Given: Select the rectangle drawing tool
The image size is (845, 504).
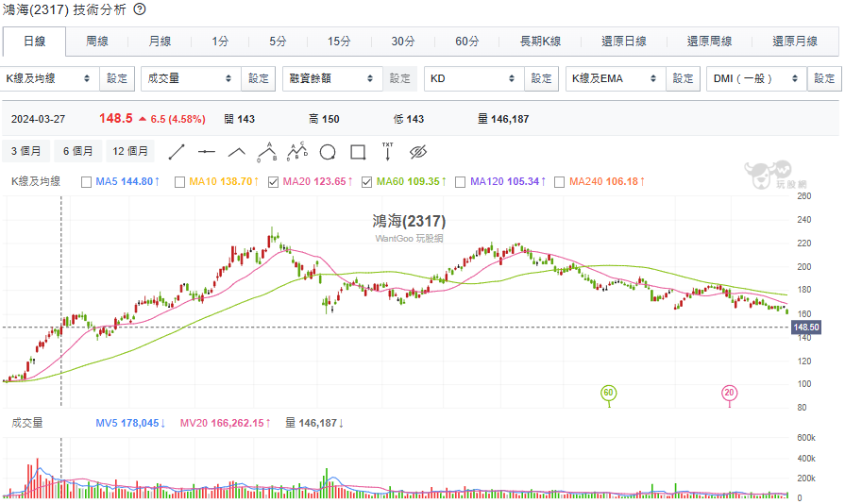Looking at the screenshot, I should [x=358, y=151].
